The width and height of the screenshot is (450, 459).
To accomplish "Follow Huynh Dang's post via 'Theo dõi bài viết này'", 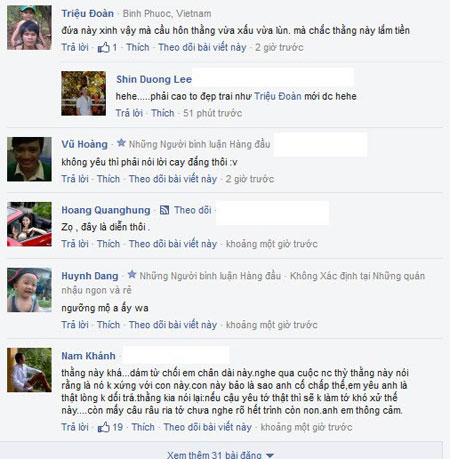I will (x=173, y=325).
